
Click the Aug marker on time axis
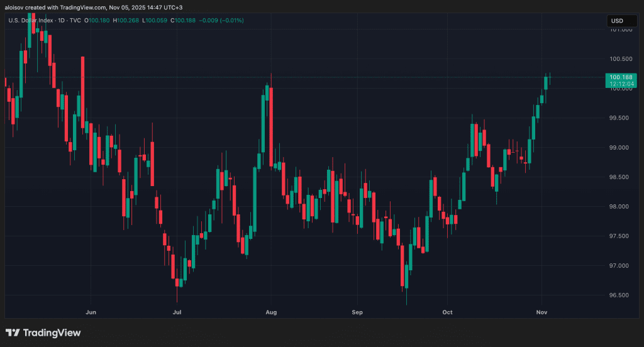click(271, 312)
